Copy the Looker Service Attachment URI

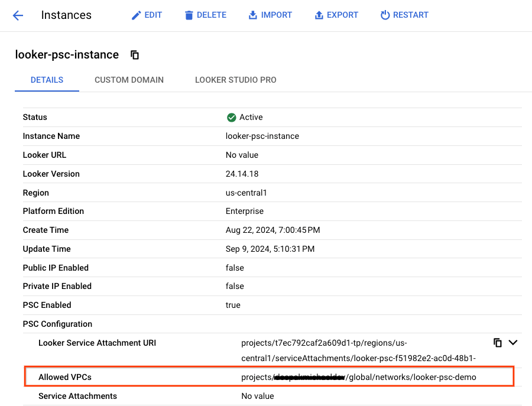[x=498, y=343]
